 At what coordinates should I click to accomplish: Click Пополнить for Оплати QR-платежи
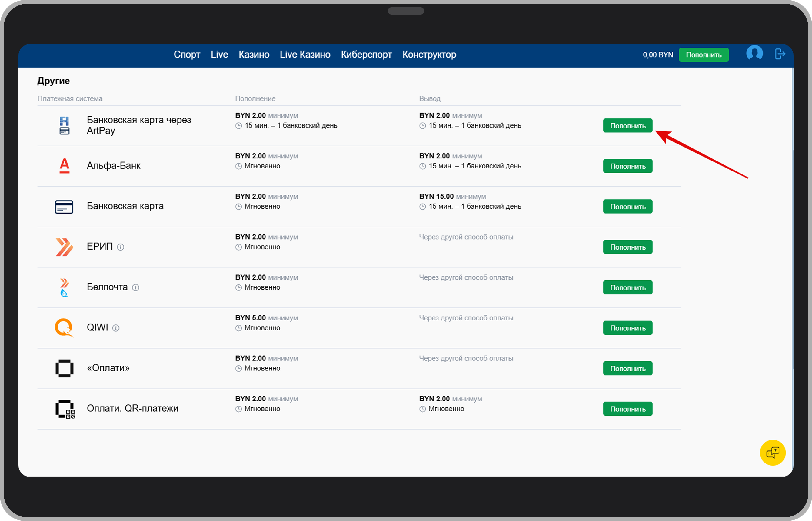click(627, 409)
